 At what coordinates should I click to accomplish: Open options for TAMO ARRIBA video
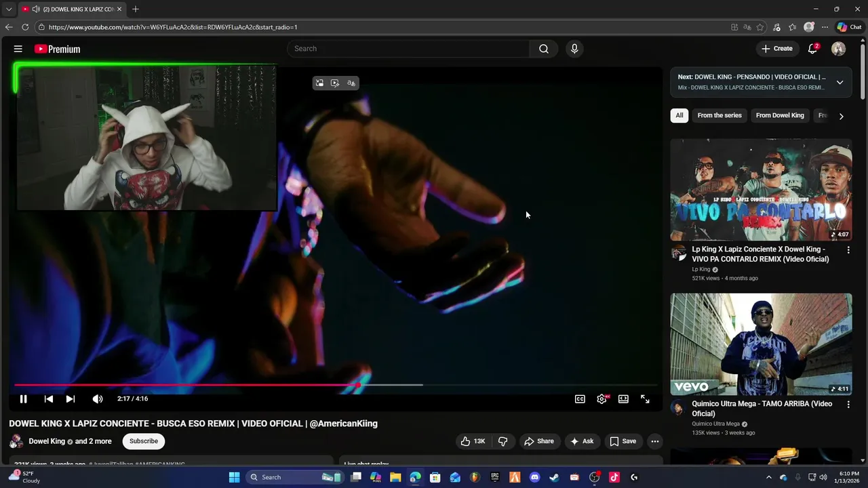click(x=848, y=405)
